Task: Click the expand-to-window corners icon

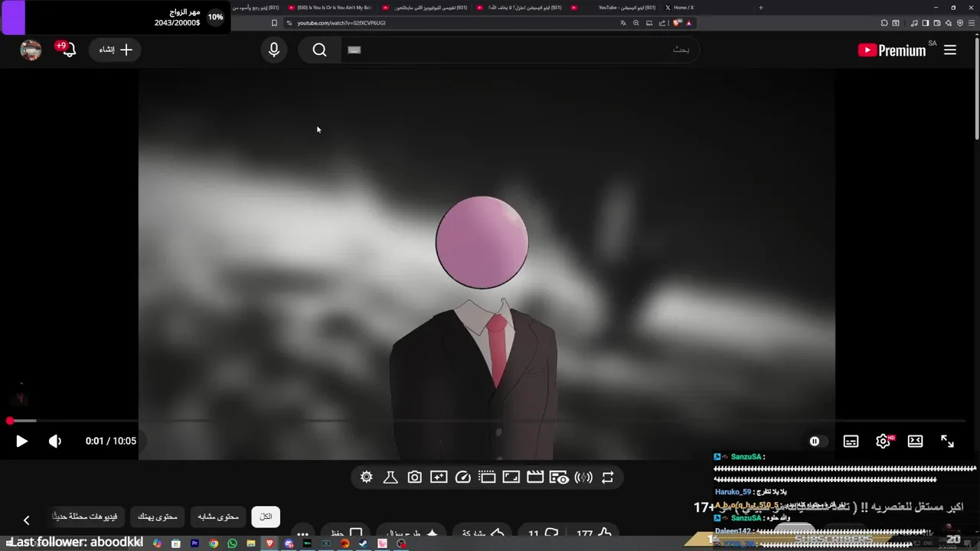Action: (511, 477)
